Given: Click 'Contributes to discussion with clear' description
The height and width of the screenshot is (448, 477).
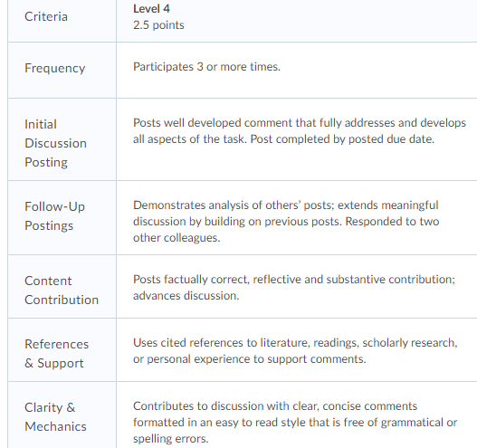Looking at the screenshot, I should [x=295, y=422].
